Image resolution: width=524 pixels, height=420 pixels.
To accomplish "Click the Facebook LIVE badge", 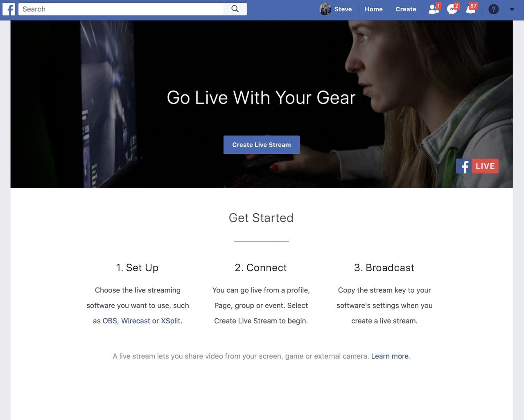I will click(477, 166).
